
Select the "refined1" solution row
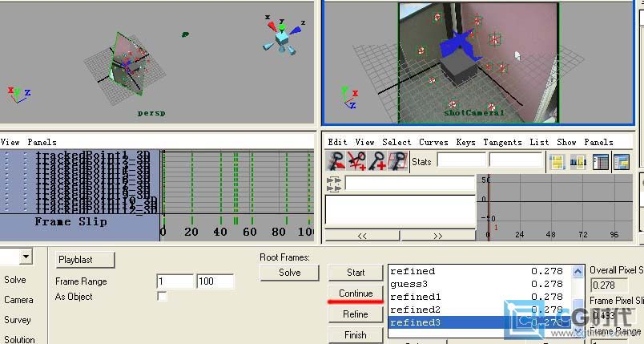(x=480, y=297)
